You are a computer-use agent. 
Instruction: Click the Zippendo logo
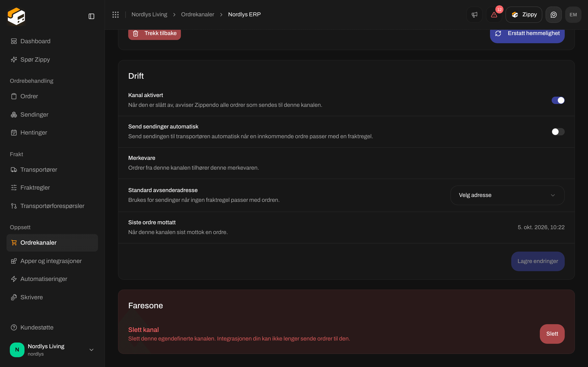[x=16, y=16]
